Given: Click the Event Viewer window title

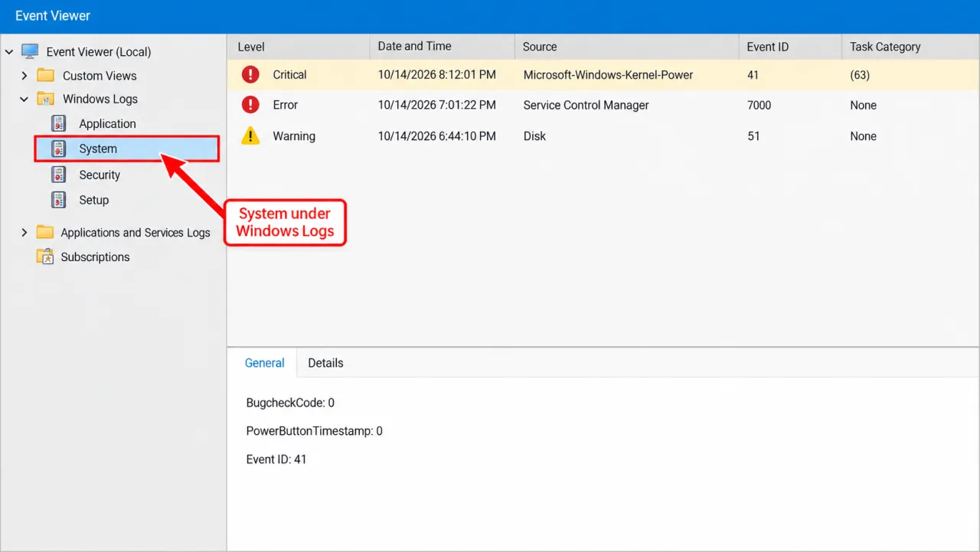Looking at the screenshot, I should pyautogui.click(x=53, y=15).
